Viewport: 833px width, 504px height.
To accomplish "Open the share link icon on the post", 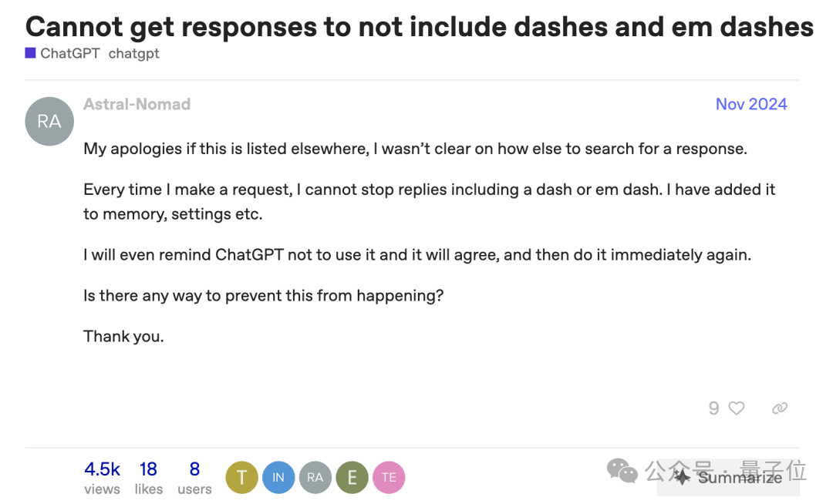I will (779, 408).
